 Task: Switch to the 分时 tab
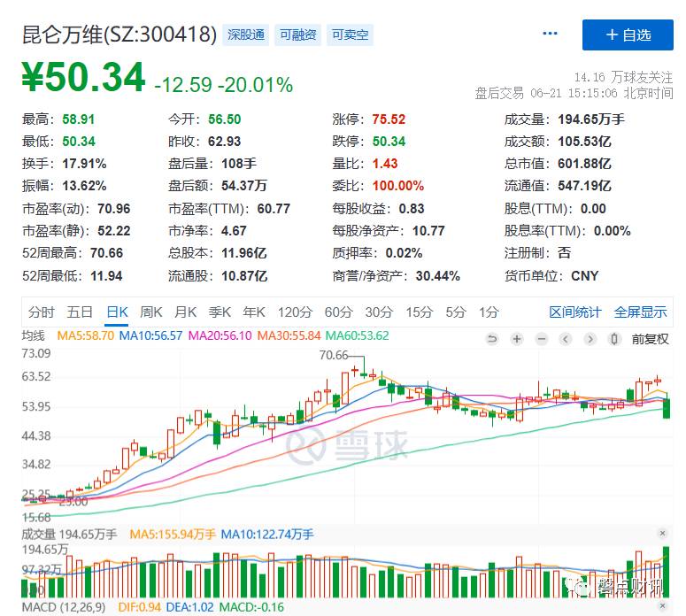[x=41, y=312]
